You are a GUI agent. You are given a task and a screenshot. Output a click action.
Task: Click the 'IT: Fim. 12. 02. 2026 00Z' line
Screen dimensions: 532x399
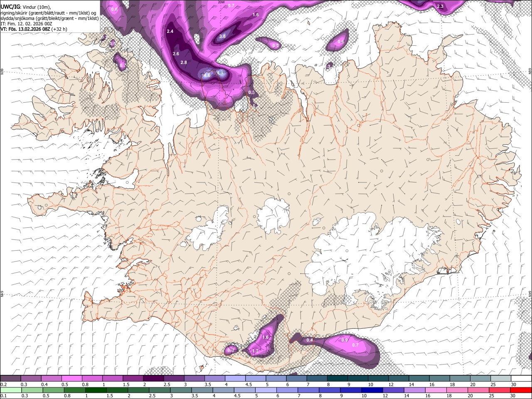tap(26, 24)
